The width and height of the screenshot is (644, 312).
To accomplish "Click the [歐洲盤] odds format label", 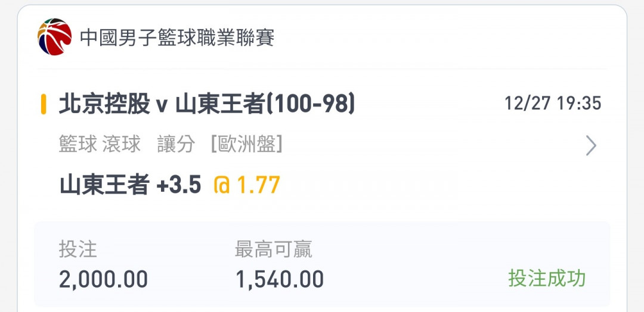I will (x=247, y=145).
